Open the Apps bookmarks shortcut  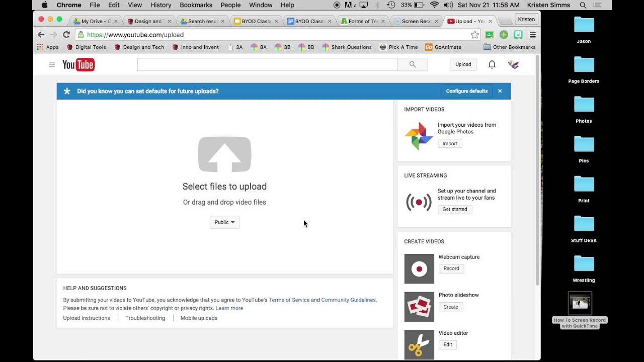coord(48,47)
